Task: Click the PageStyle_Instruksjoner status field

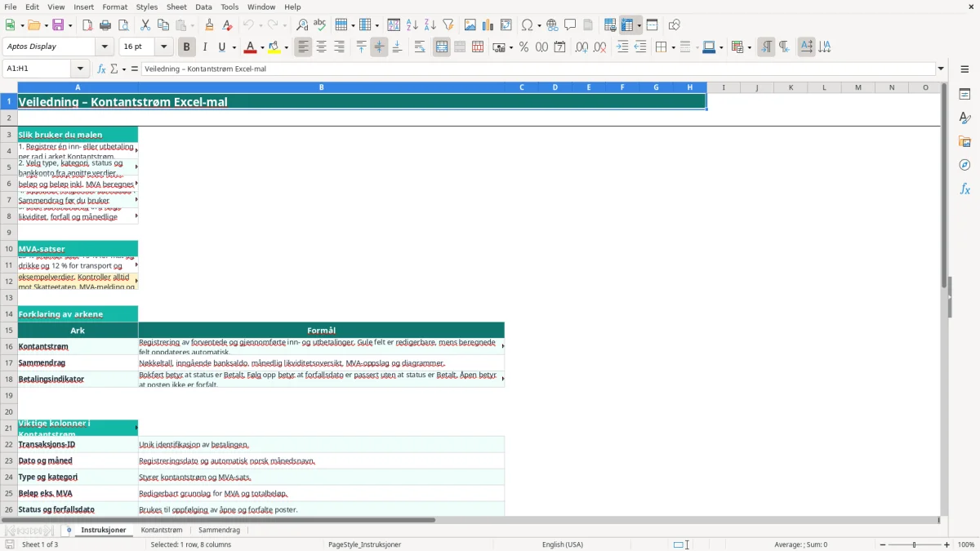Action: (364, 544)
